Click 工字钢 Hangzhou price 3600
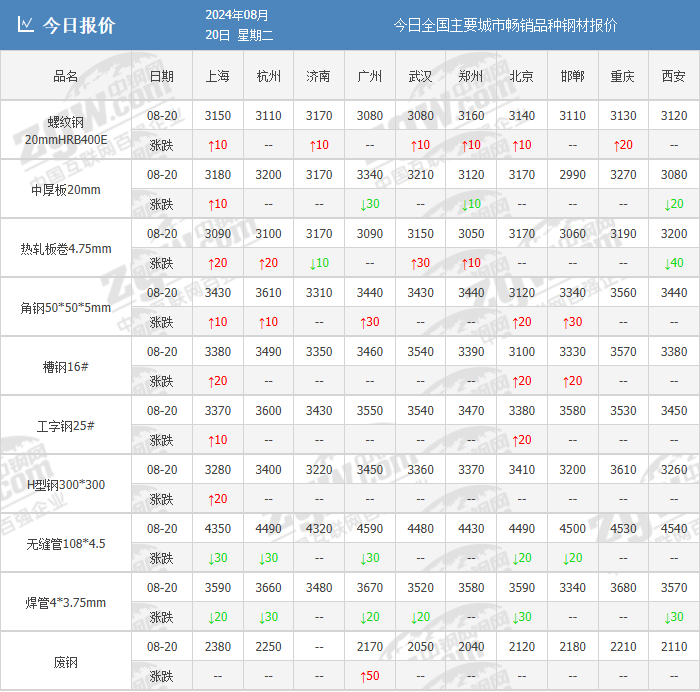The image size is (700, 692). (268, 410)
